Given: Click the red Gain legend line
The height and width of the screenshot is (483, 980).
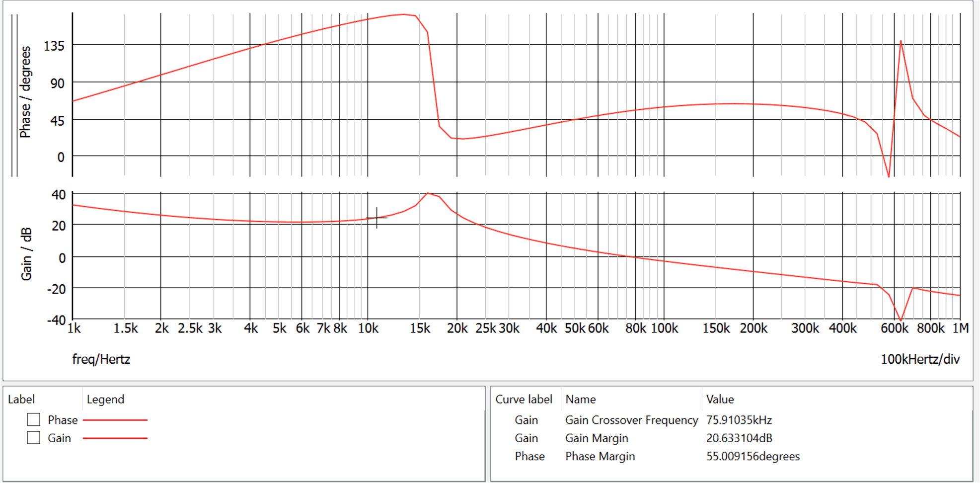Looking at the screenshot, I should click(115, 438).
